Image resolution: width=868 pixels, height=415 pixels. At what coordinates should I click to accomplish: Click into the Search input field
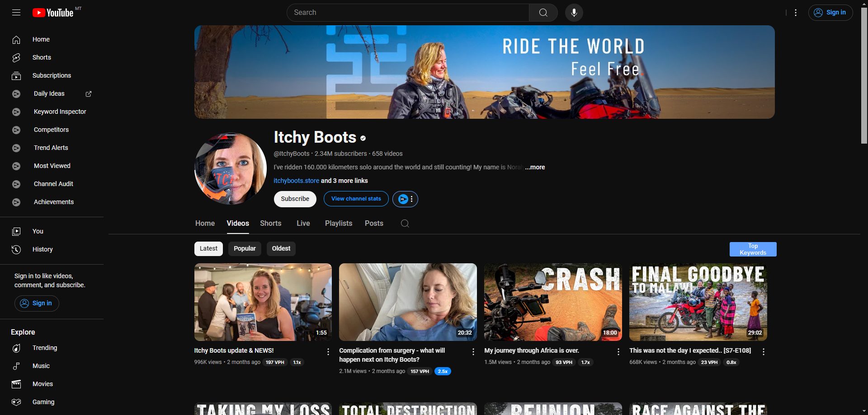coord(408,13)
